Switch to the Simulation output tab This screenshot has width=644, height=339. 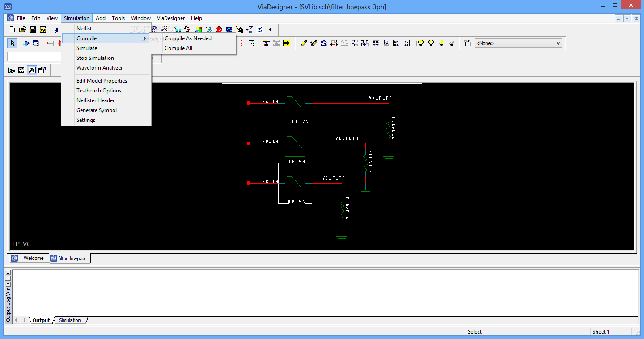coord(70,320)
